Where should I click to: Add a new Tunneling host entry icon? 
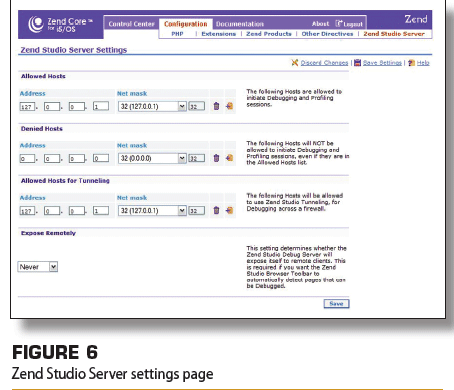click(x=229, y=210)
